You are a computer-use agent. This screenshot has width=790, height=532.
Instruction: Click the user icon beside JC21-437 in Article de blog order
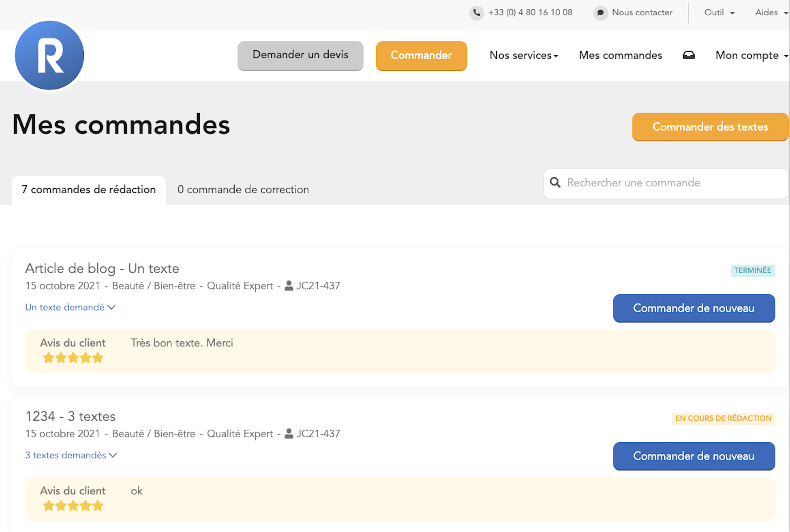[x=289, y=286]
